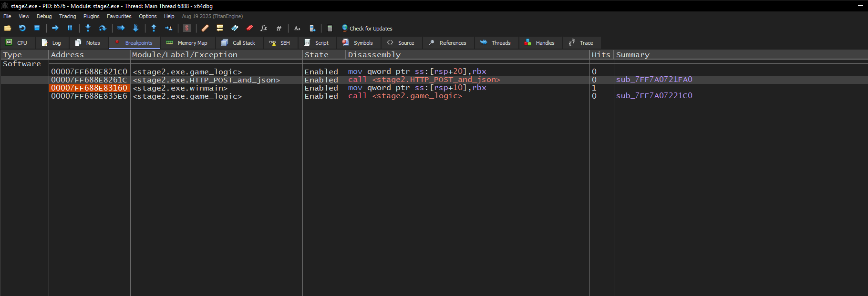The height and width of the screenshot is (296, 868).
Task: Open the Plugins menu
Action: [92, 16]
